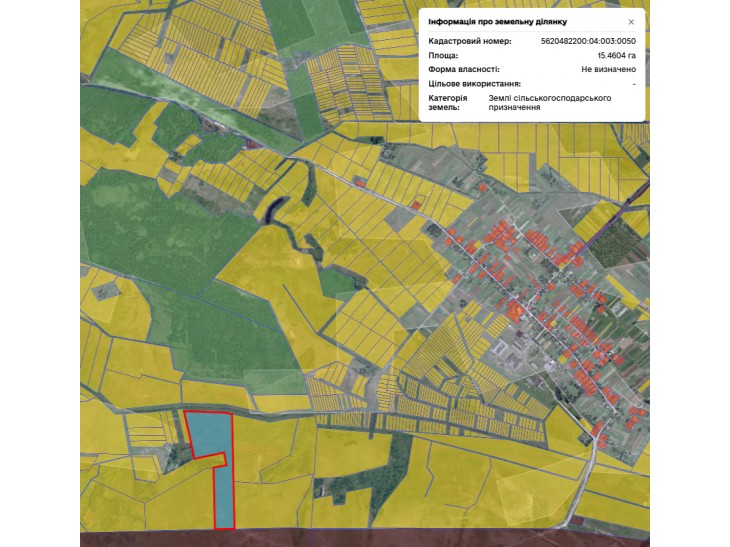Click the 'Форма власності:' label
730x547 pixels.
[464, 69]
